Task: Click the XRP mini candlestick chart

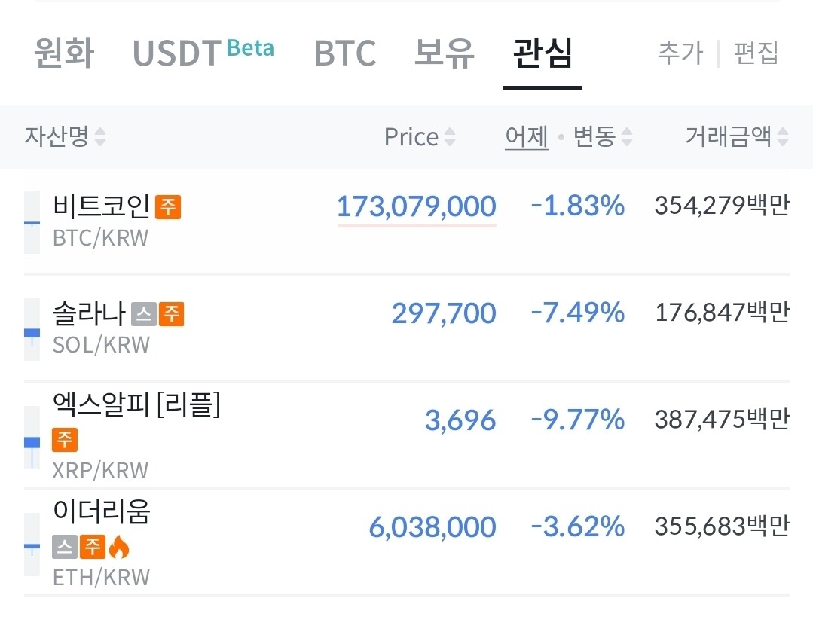Action: point(32,438)
